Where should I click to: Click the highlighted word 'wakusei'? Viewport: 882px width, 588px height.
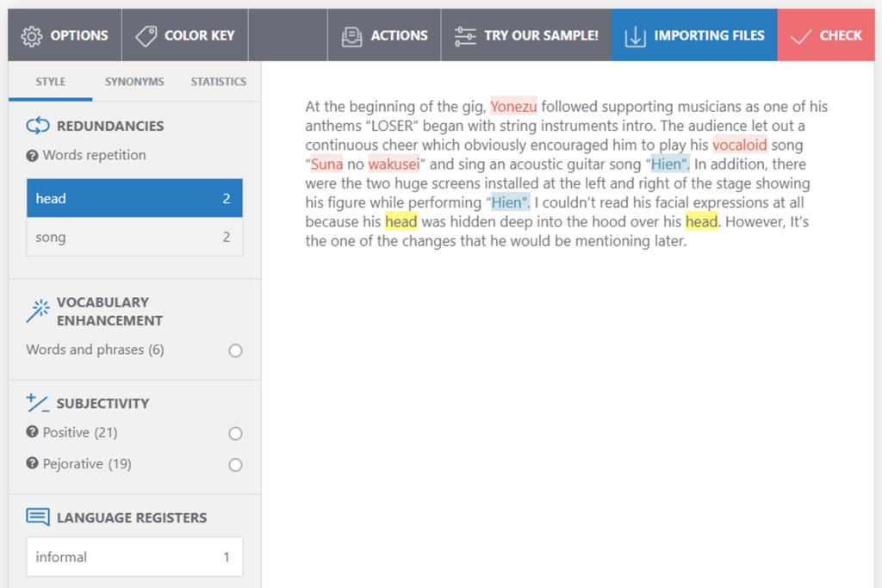(394, 164)
